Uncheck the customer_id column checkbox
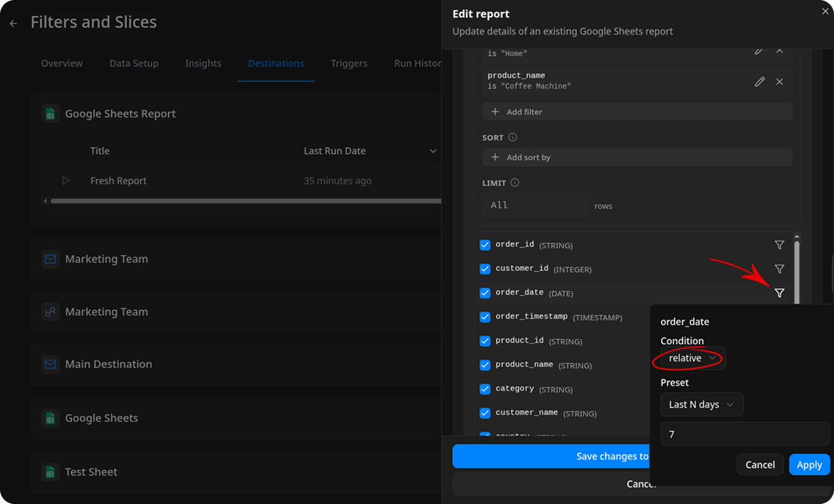 pos(485,269)
